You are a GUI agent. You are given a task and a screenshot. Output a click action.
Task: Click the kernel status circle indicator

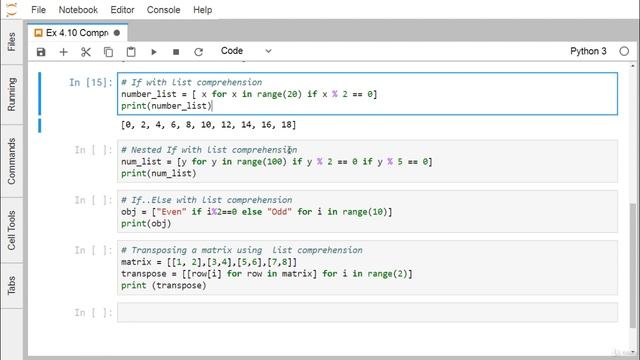(x=624, y=51)
